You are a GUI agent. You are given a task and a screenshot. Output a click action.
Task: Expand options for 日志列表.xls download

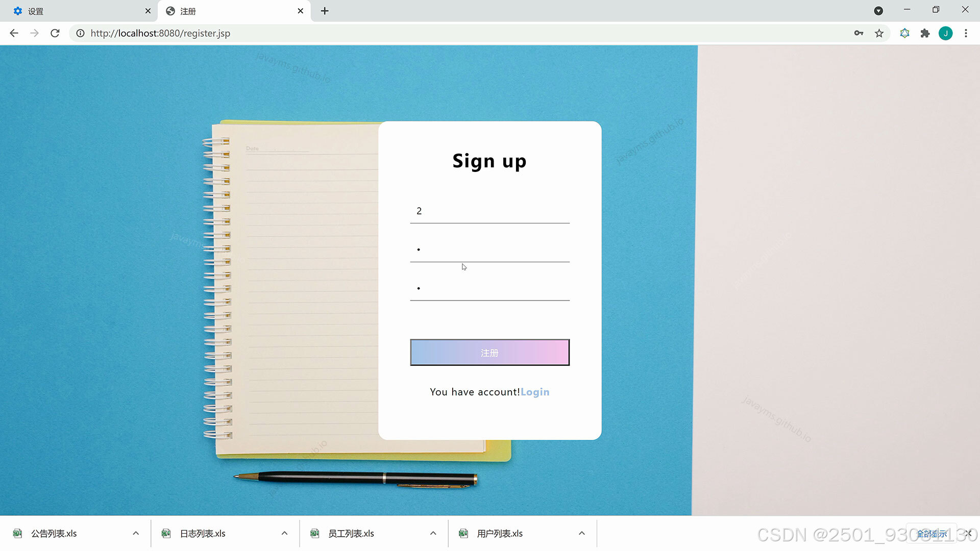click(284, 533)
